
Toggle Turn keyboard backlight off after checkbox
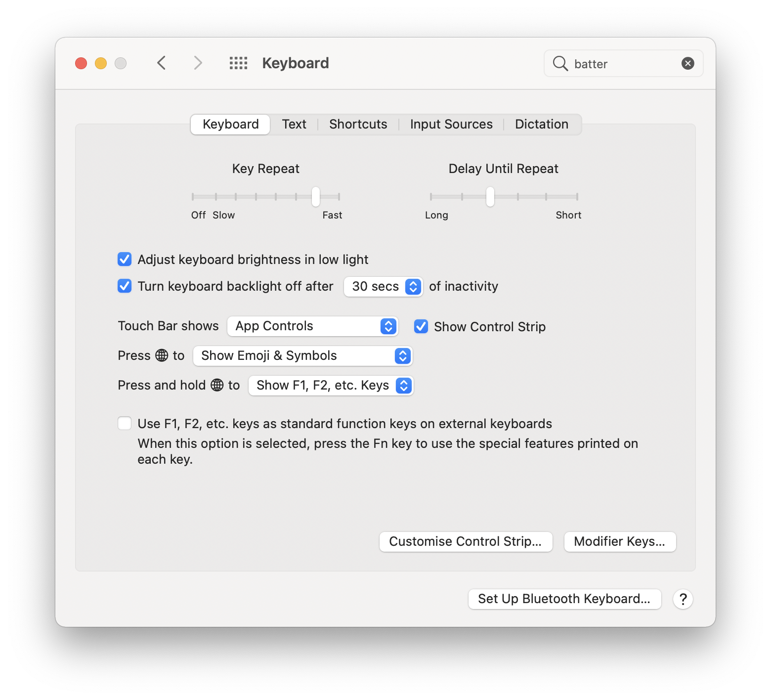[x=125, y=286]
